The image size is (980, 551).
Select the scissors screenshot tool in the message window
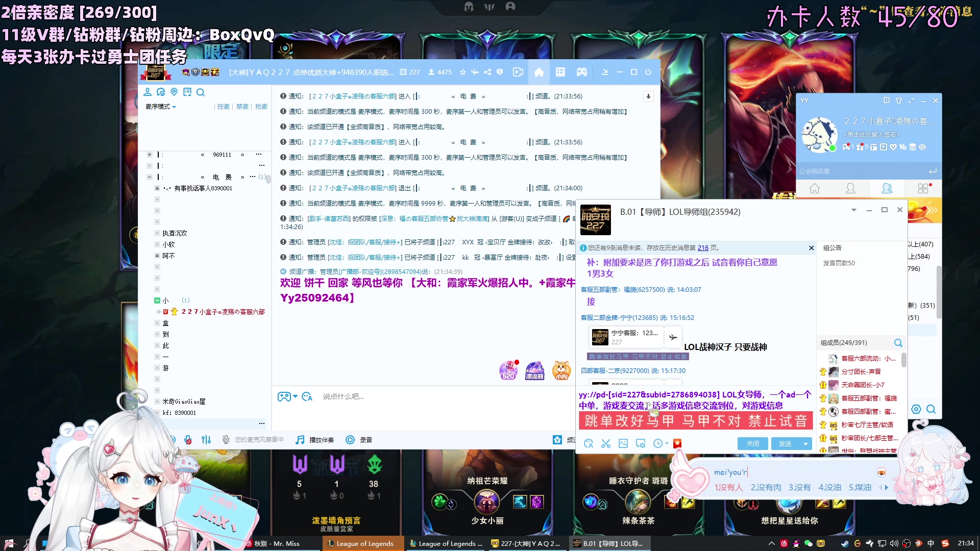pos(606,443)
